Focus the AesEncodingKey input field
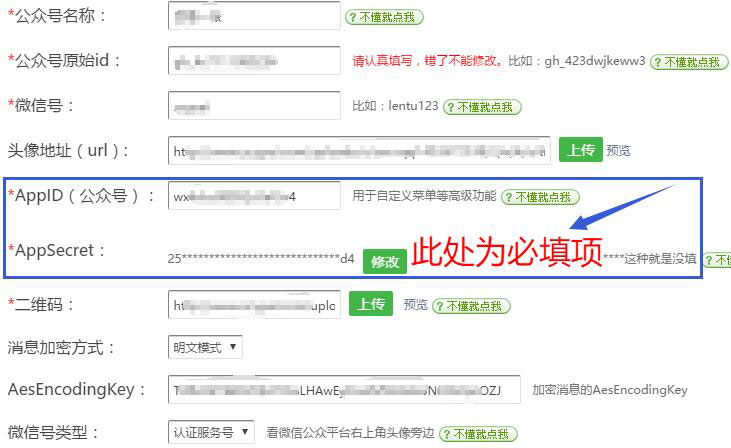Image resolution: width=731 pixels, height=448 pixels. click(x=344, y=389)
